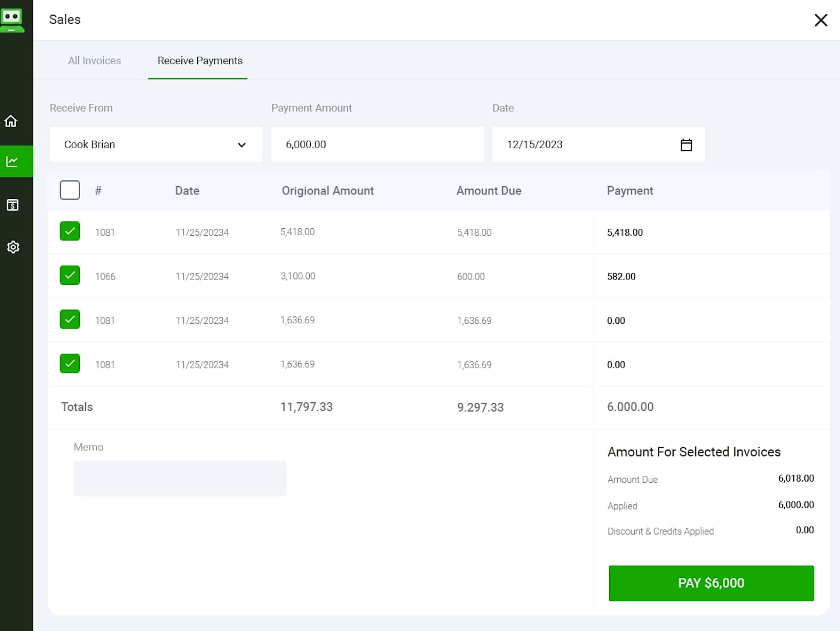Click the # column header

coord(99,191)
